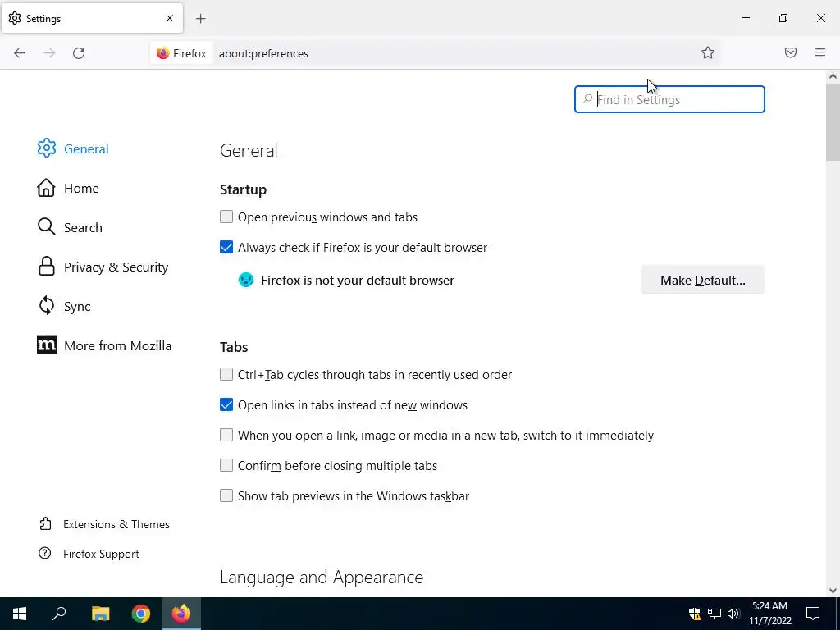Close the Settings tab
The width and height of the screenshot is (840, 630).
[170, 18]
